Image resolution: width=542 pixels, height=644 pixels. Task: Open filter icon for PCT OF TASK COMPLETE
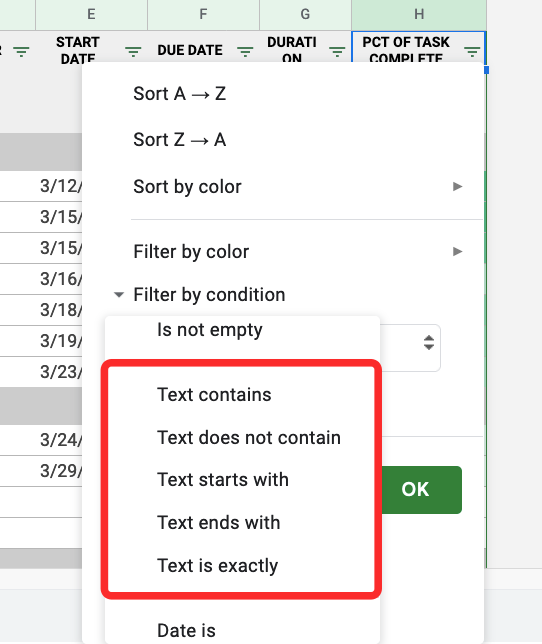point(472,52)
